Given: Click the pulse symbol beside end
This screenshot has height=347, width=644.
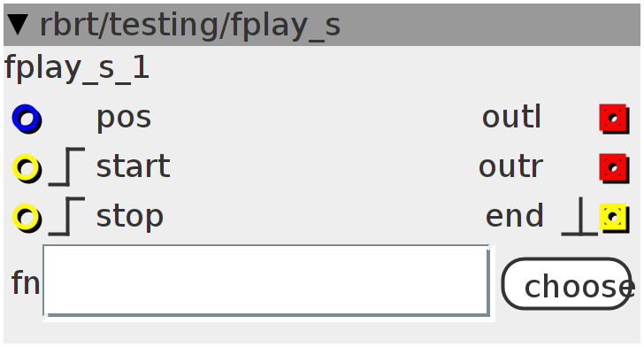Looking at the screenshot, I should [x=579, y=216].
